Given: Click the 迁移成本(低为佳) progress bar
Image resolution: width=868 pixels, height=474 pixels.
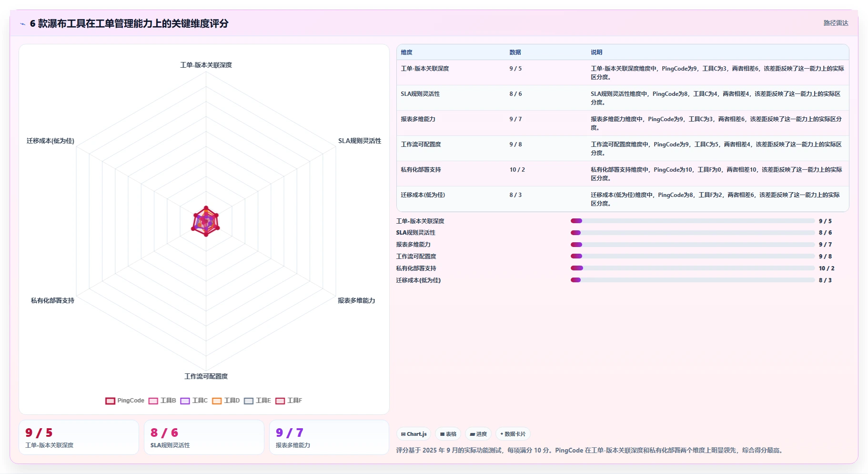Looking at the screenshot, I should pos(693,280).
